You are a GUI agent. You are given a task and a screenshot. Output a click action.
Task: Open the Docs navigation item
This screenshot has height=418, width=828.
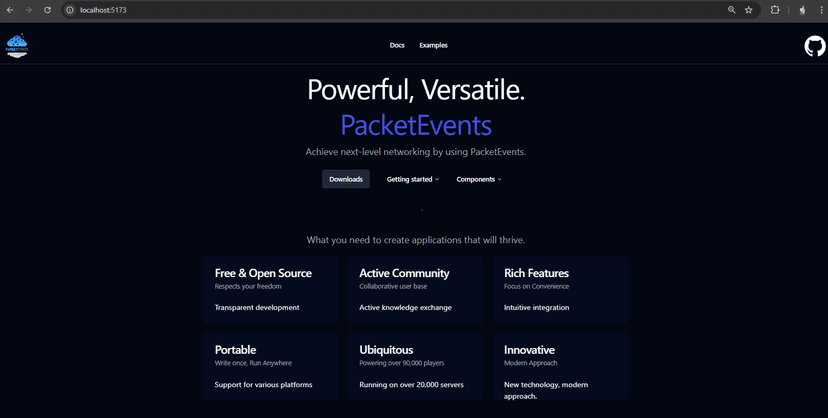(x=397, y=45)
